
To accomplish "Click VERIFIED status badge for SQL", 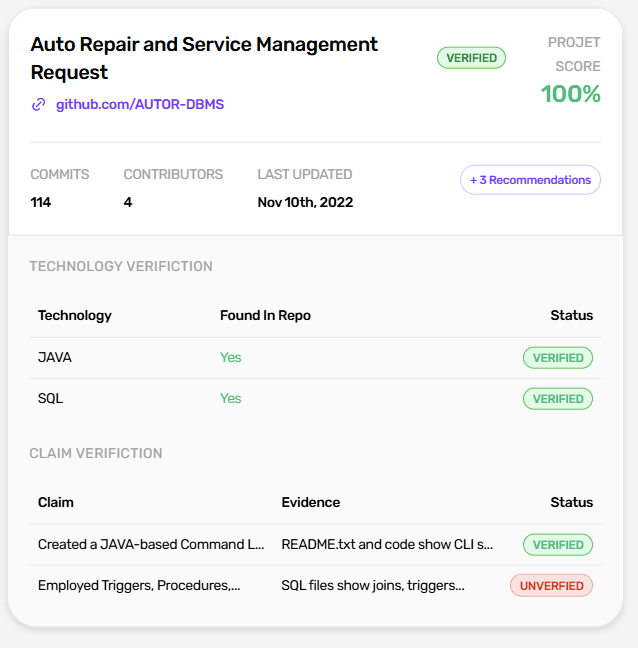I will click(x=557, y=398).
